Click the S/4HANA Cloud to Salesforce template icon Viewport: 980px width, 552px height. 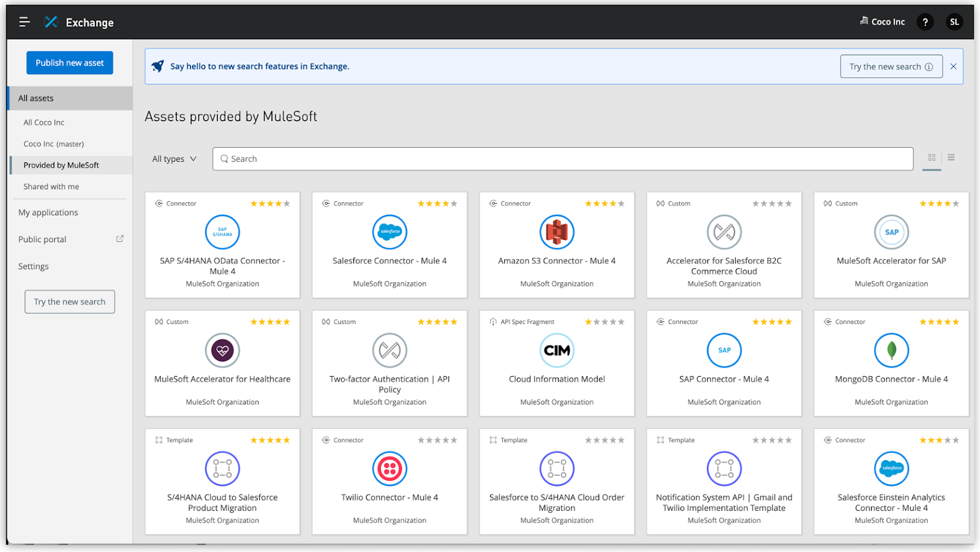222,469
